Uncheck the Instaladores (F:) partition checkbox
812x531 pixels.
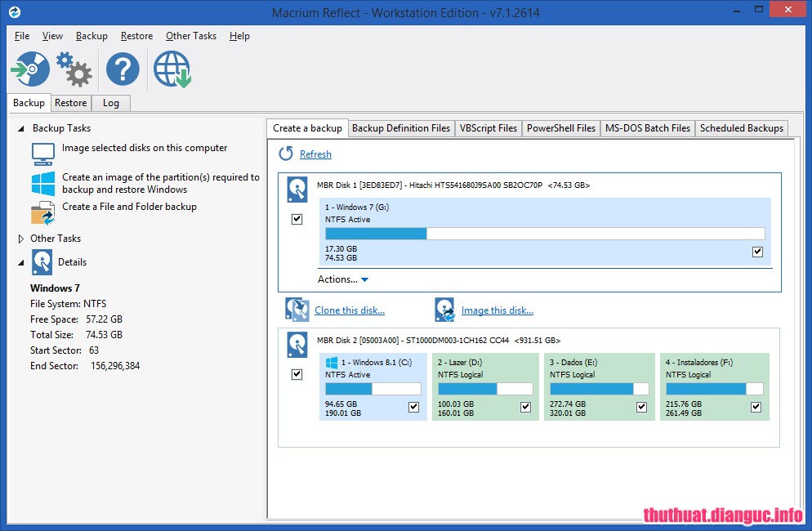[756, 407]
